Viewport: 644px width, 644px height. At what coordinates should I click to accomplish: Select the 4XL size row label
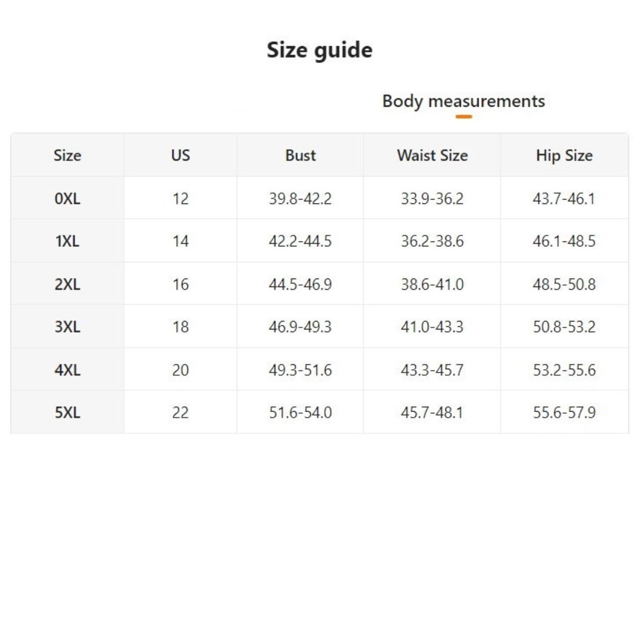[67, 370]
